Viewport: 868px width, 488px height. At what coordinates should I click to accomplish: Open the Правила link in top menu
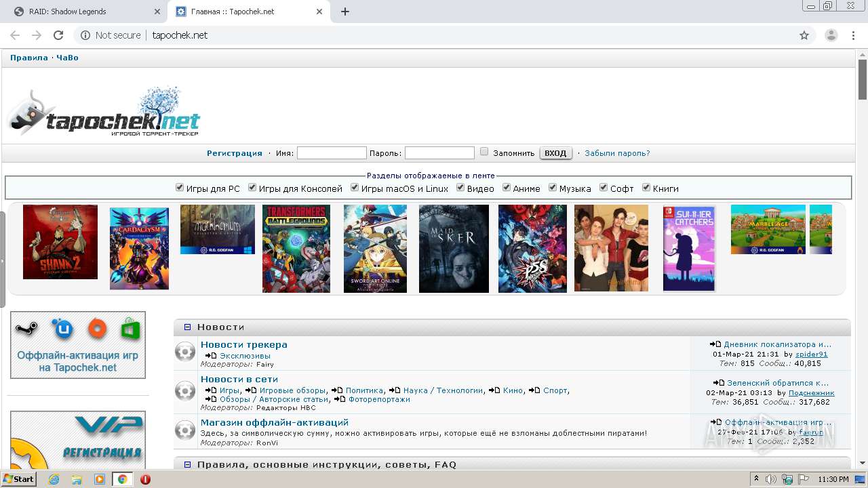[29, 58]
